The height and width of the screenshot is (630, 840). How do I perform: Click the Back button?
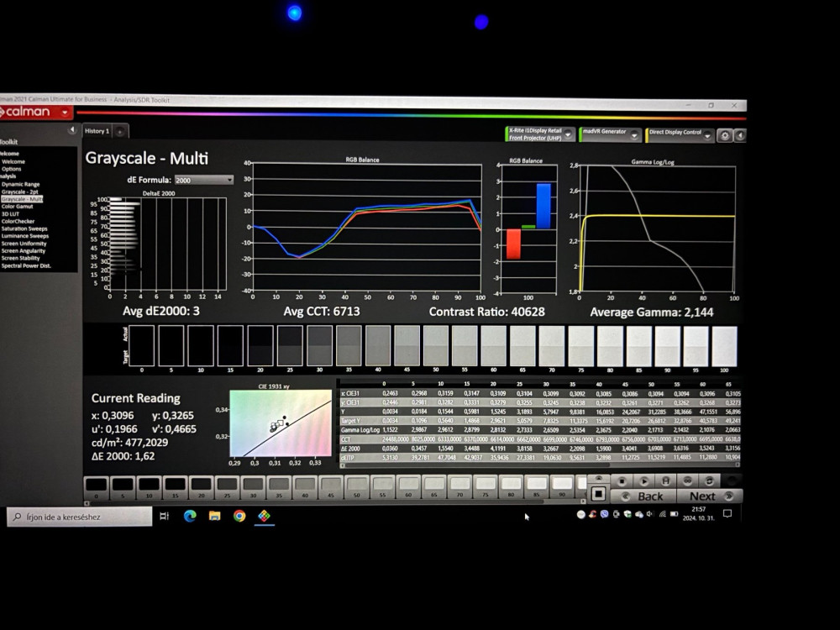click(x=649, y=496)
